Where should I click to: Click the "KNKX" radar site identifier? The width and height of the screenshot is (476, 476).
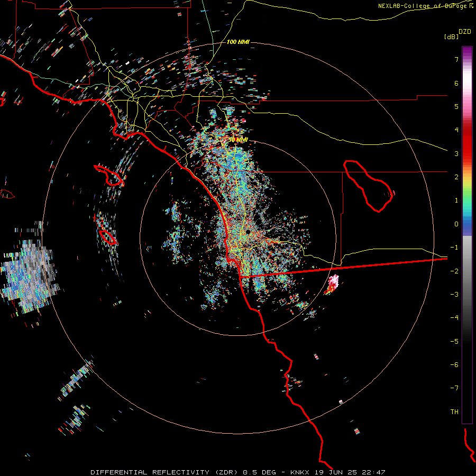coord(300,472)
